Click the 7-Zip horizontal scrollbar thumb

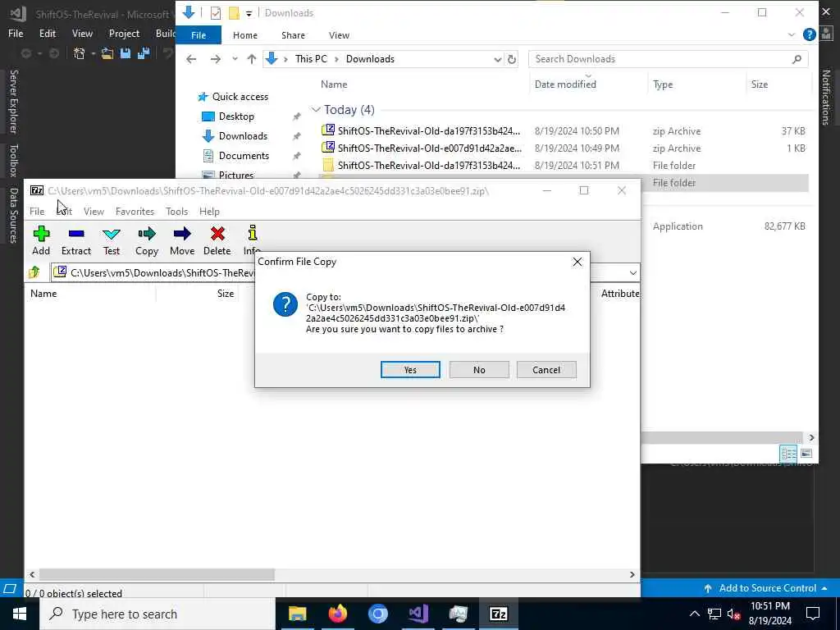tap(157, 574)
